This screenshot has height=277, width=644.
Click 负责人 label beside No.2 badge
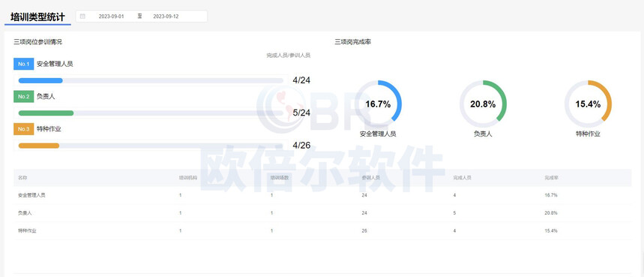pos(46,97)
